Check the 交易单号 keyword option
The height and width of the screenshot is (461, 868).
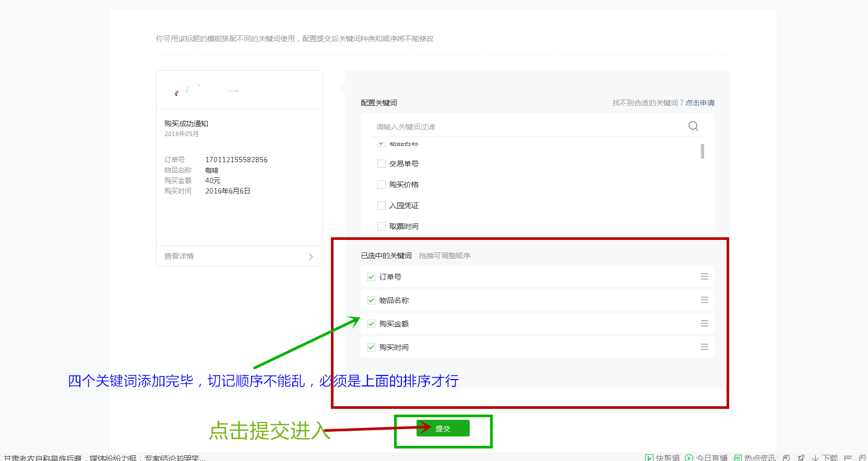point(382,164)
